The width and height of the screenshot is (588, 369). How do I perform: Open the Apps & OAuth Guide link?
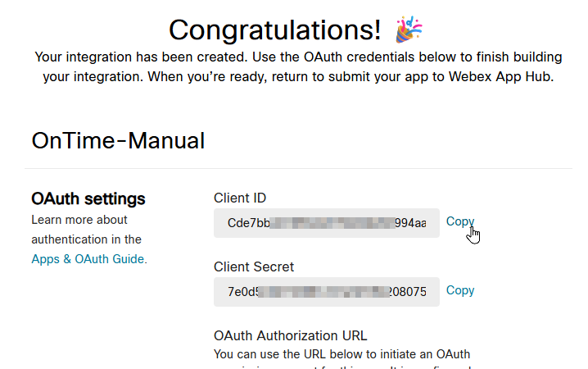coord(88,259)
